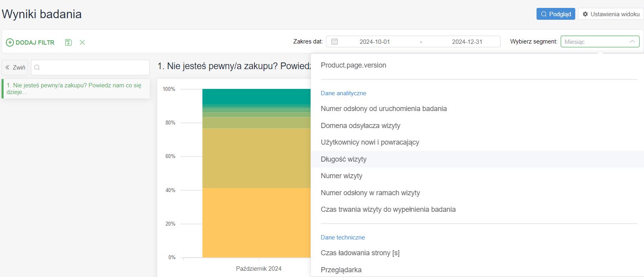Click the calendar icon in date range

click(x=335, y=41)
